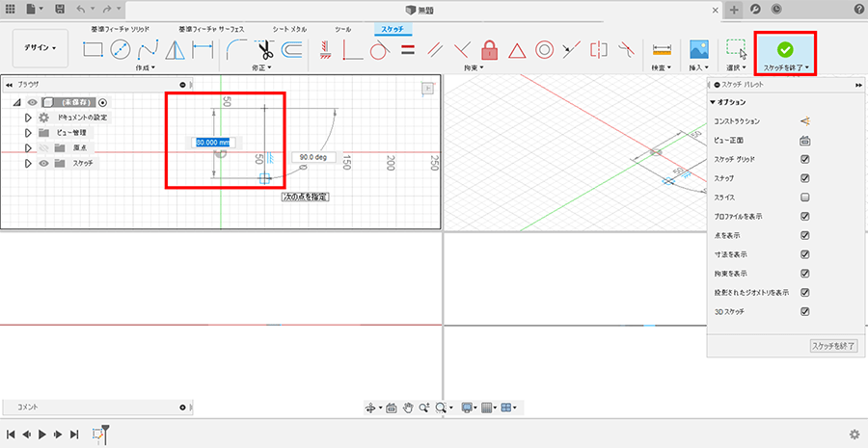The image size is (868, 448).
Task: Expand the スケッチ folder in browser
Action: pos(29,164)
